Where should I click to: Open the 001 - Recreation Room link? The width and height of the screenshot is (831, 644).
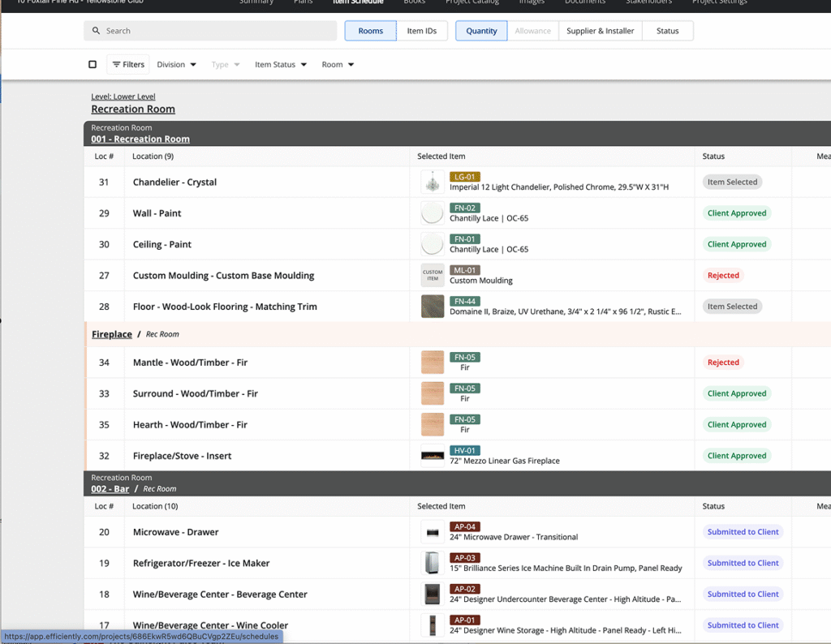click(140, 140)
